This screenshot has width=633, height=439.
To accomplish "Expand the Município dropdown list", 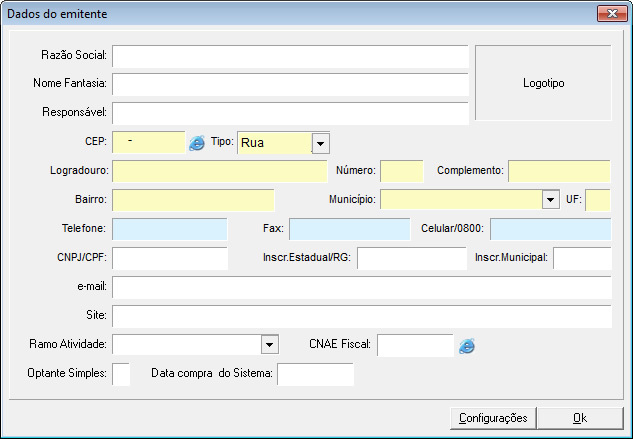I will (550, 200).
